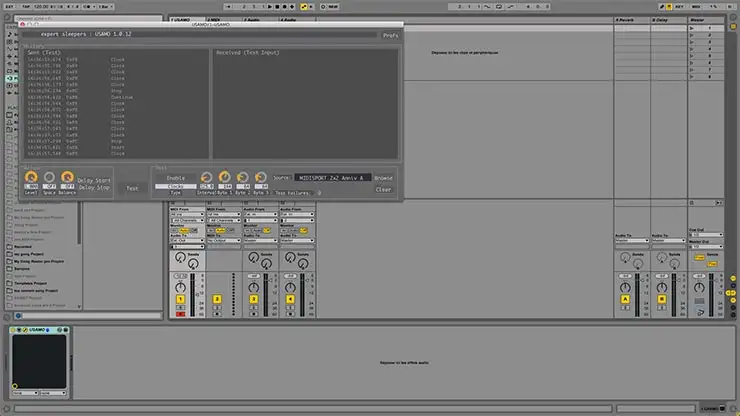
Task: Click the pan knob of track 1
Action: point(180,287)
